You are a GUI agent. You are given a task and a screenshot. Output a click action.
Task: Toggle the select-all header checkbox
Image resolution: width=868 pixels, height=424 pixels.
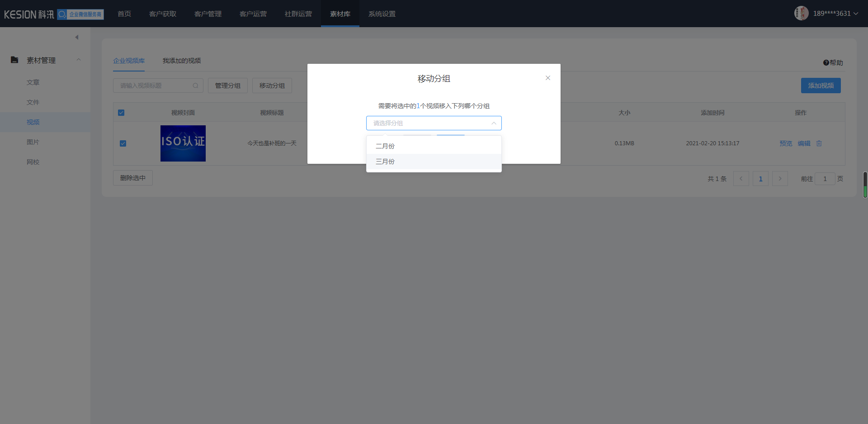[x=121, y=113]
